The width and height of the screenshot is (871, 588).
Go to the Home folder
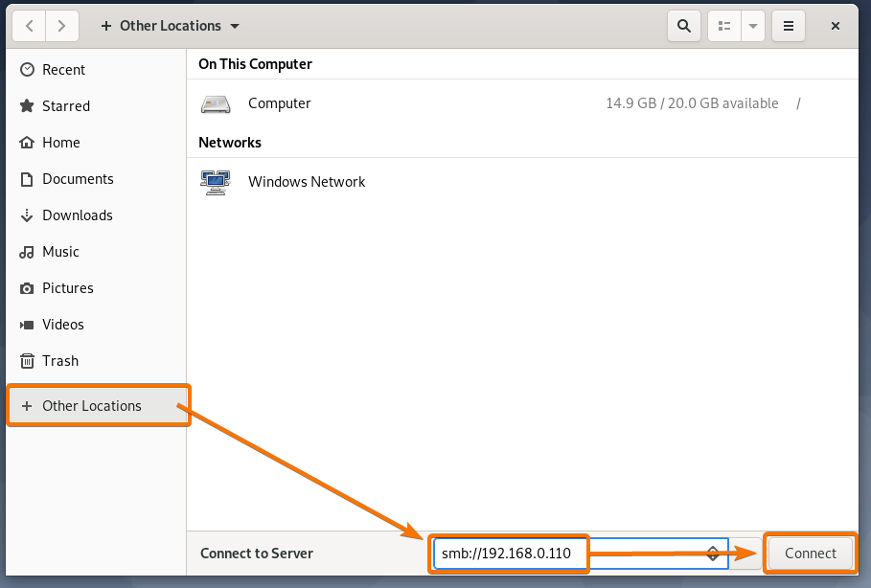pyautogui.click(x=60, y=143)
